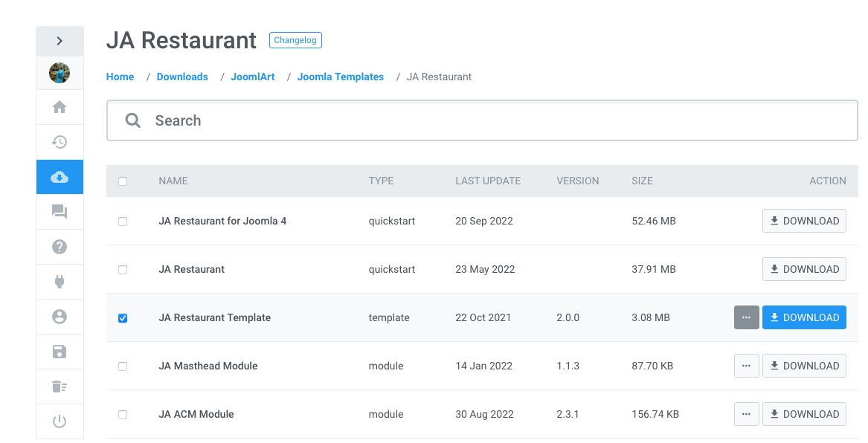
Task: Click the history clock icon in sidebar
Action: tap(60, 142)
